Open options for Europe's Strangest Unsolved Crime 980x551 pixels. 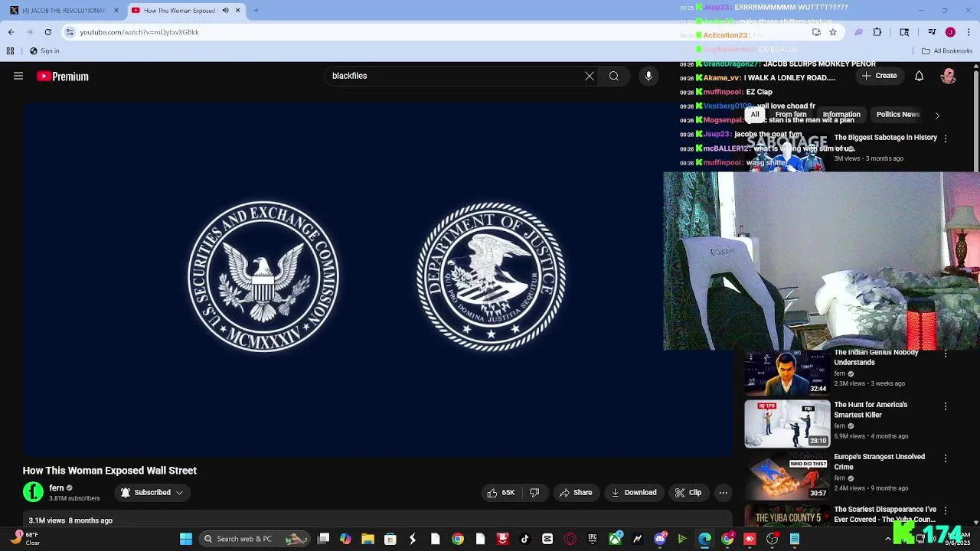pos(946,458)
